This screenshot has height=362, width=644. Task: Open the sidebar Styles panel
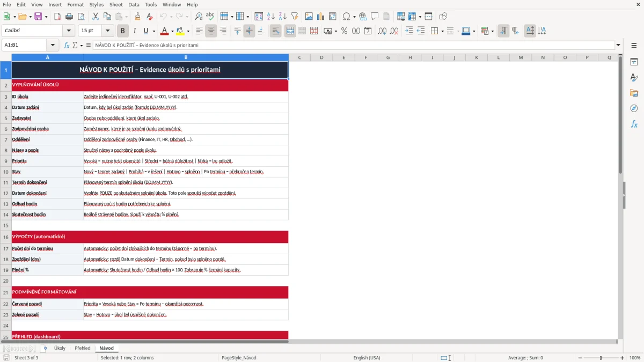click(x=634, y=77)
